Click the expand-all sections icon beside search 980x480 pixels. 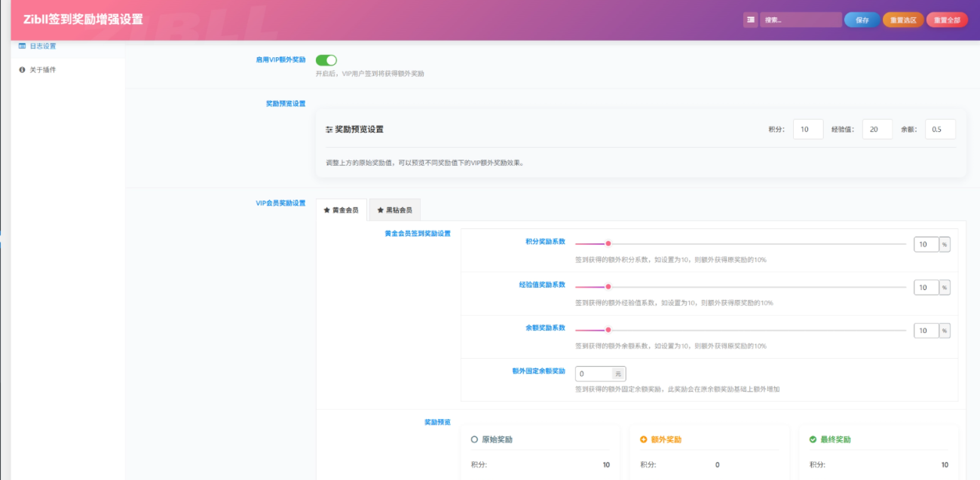pos(750,20)
